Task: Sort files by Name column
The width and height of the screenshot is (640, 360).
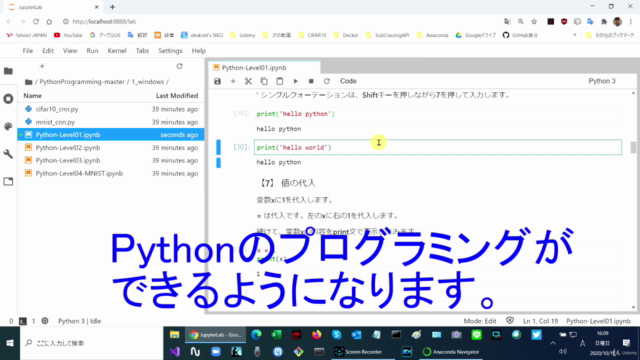Action: [33, 96]
